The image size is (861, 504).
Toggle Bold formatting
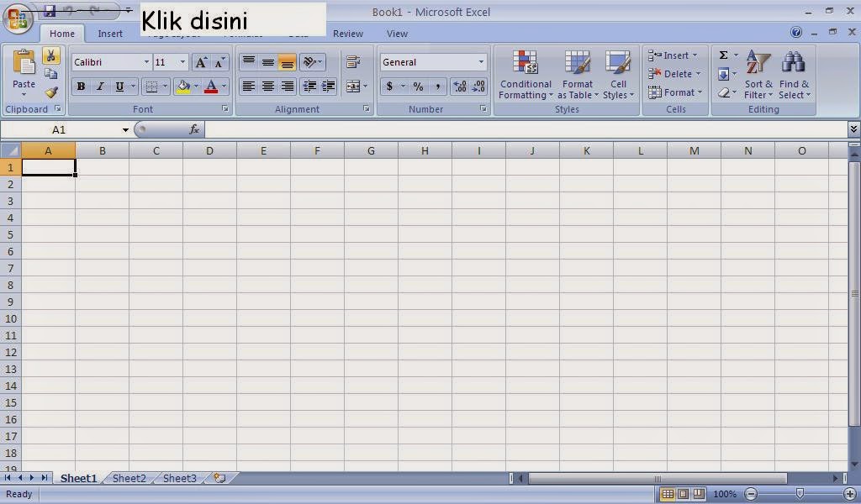pyautogui.click(x=82, y=87)
